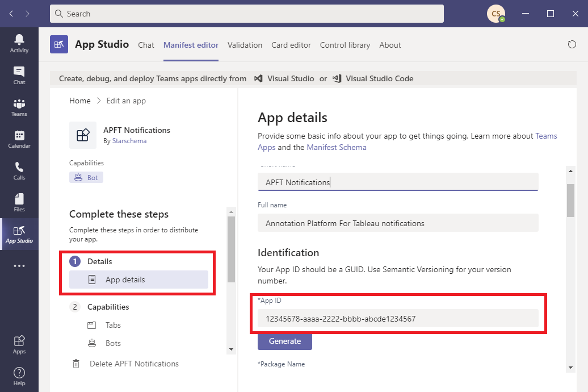Click the Bots robot icon
This screenshot has width=588, height=392.
pos(92,343)
